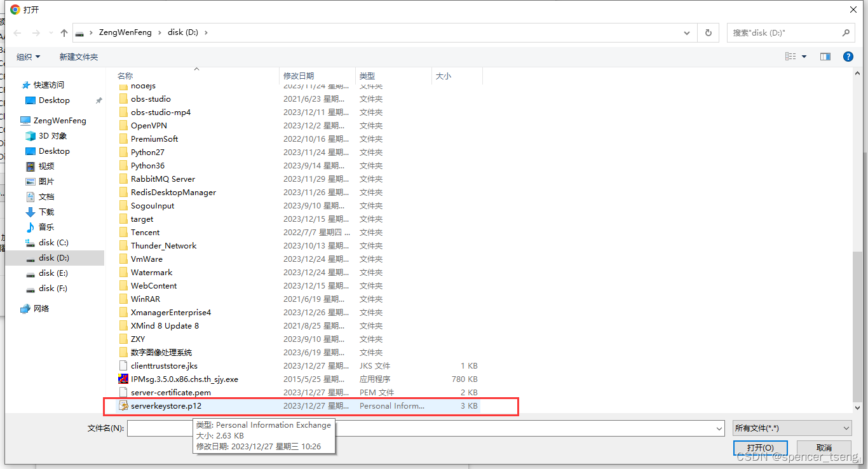Open Help using the blue question mark icon
Screen dimensions: 868x469
(848, 57)
